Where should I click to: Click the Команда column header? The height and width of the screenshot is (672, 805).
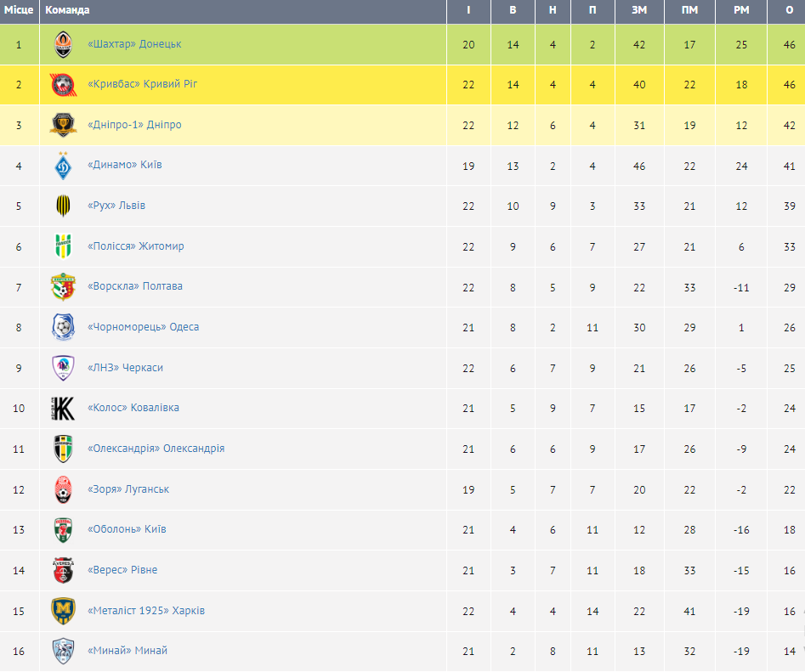pyautogui.click(x=67, y=10)
